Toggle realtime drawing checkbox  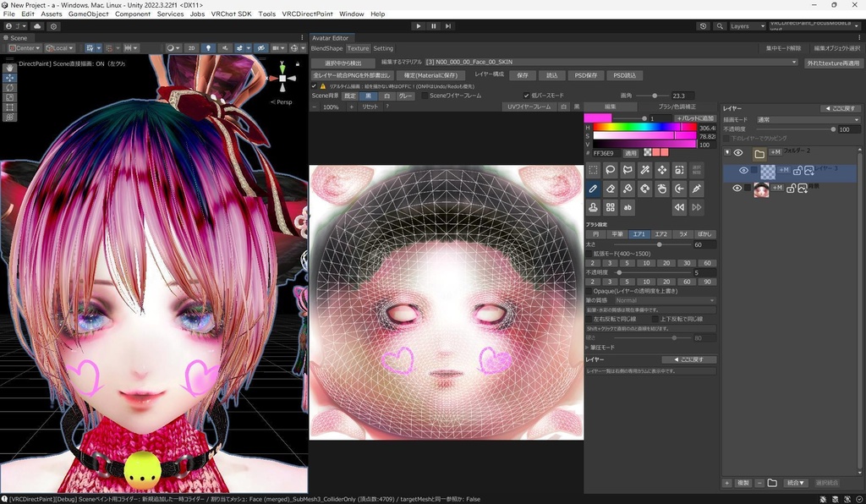click(315, 86)
